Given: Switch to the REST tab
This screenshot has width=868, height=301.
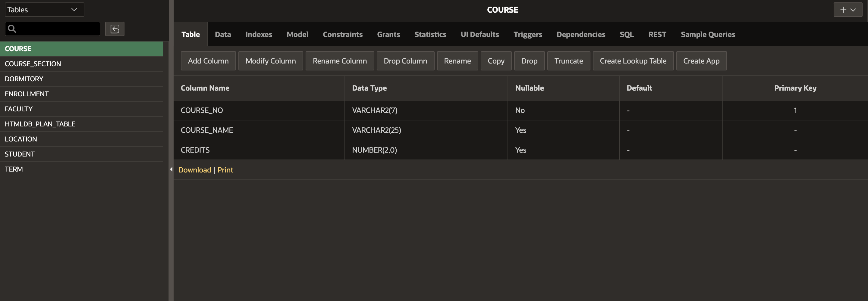Looking at the screenshot, I should pos(657,34).
